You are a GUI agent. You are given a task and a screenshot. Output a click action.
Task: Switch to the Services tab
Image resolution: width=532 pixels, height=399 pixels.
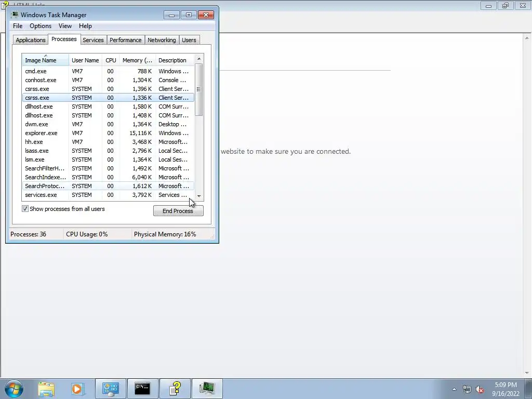[93, 40]
